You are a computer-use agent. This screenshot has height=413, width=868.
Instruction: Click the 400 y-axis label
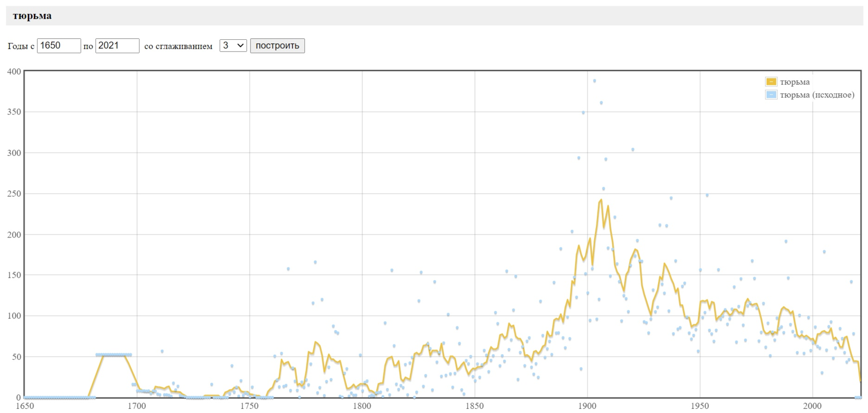14,72
